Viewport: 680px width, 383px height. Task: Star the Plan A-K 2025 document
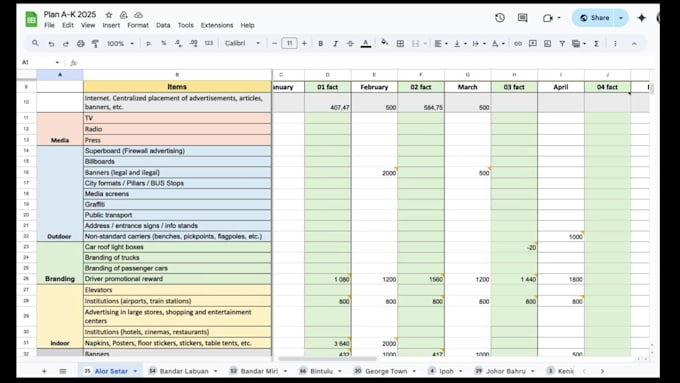point(109,15)
